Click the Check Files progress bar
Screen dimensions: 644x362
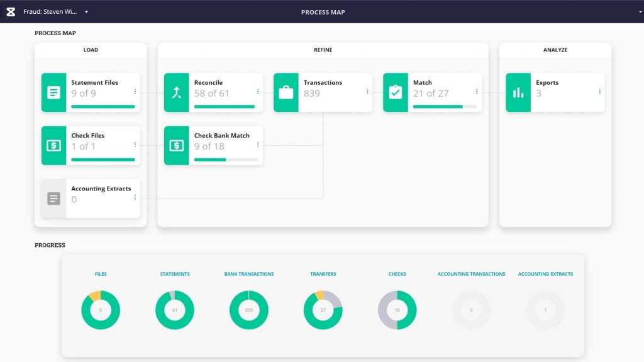tap(103, 160)
